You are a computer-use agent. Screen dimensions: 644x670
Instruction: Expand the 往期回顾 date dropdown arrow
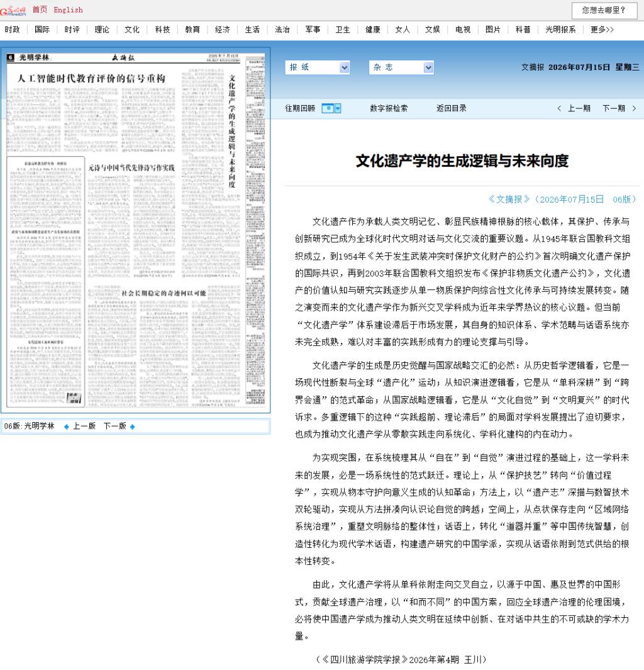click(338, 109)
